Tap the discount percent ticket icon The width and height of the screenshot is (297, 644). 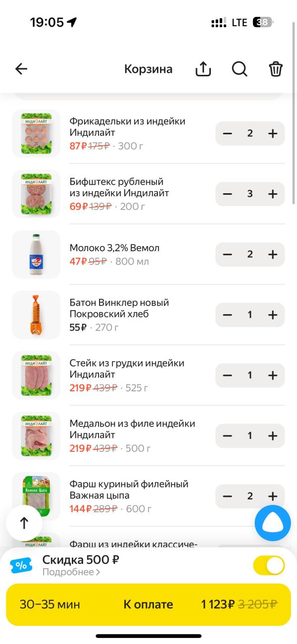point(21,565)
